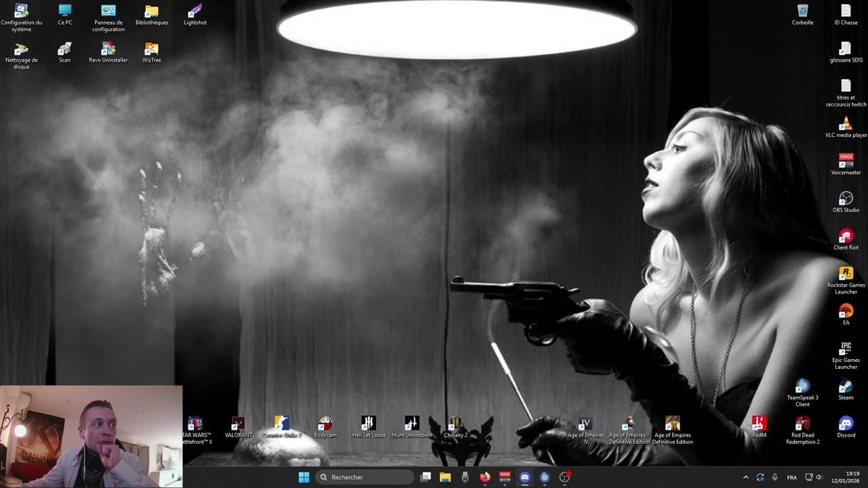Select the Epic Games Launcher icon
The width and height of the screenshot is (868, 488).
(x=846, y=356)
